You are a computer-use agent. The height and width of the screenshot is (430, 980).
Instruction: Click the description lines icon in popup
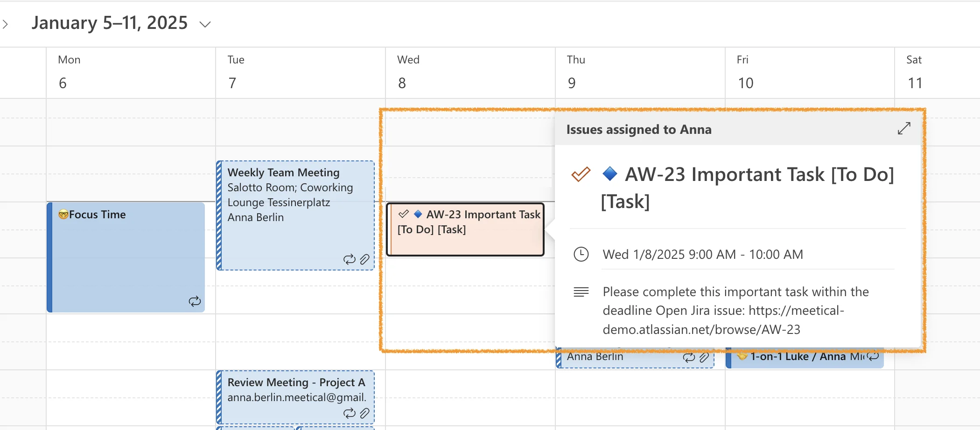tap(581, 292)
